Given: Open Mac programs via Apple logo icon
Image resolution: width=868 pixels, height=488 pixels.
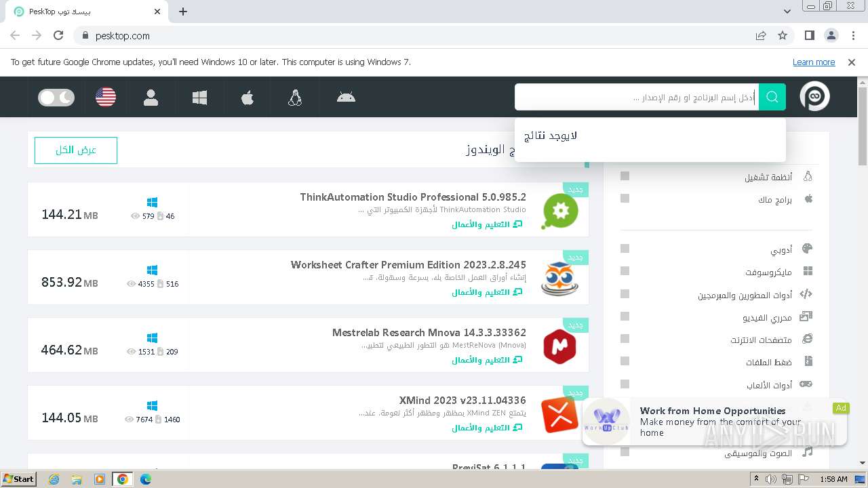Looking at the screenshot, I should tap(248, 98).
